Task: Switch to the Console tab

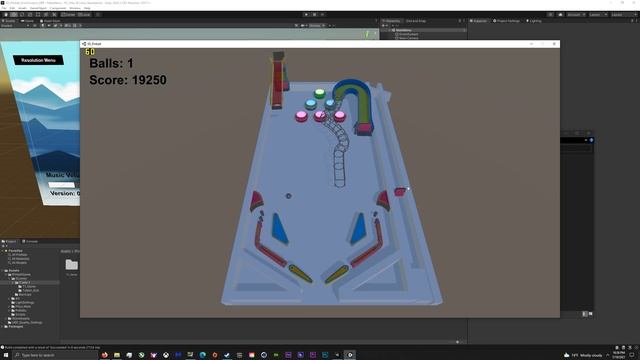Action: coord(30,241)
